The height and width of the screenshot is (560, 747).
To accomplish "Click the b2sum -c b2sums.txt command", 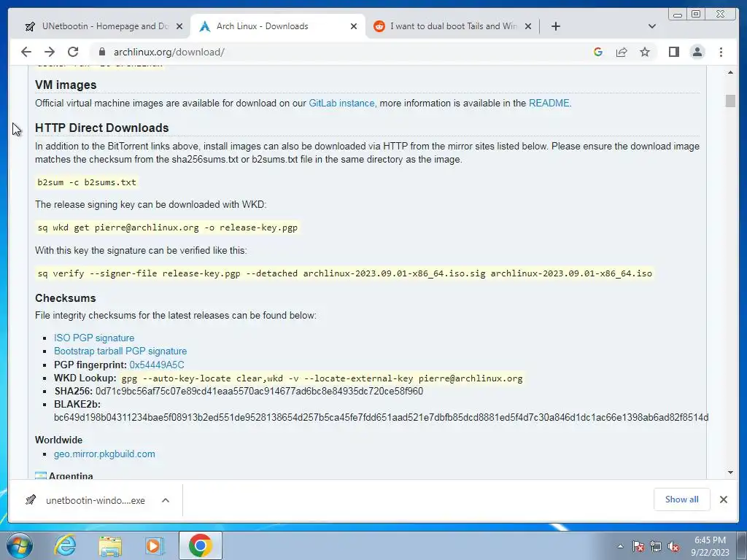I will click(87, 182).
